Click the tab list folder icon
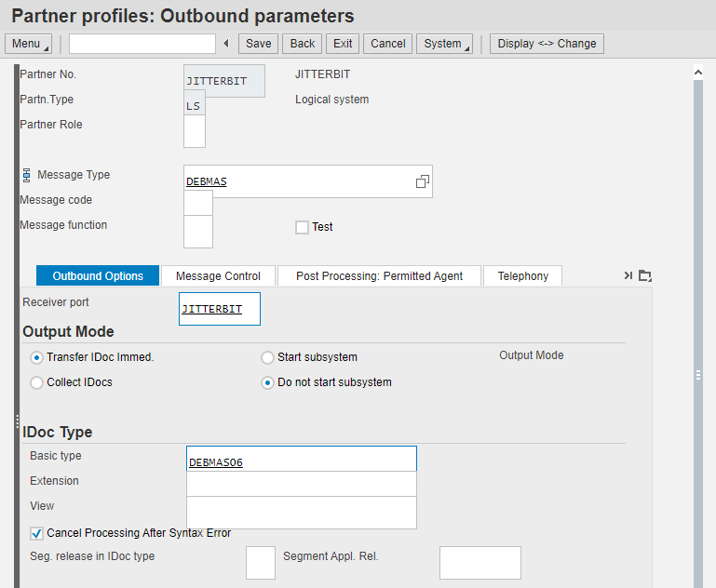The height and width of the screenshot is (588, 716). (x=645, y=275)
